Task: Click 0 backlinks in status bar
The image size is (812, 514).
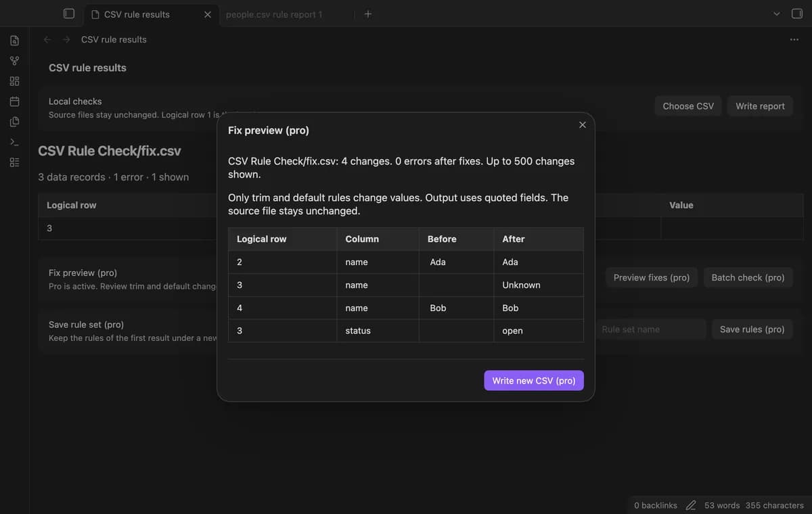Action: tap(656, 505)
